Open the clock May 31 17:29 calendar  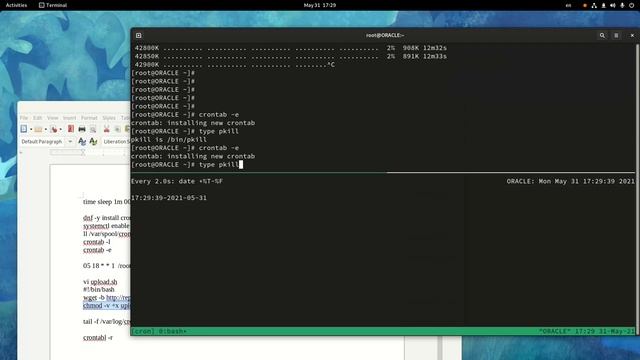click(320, 5)
